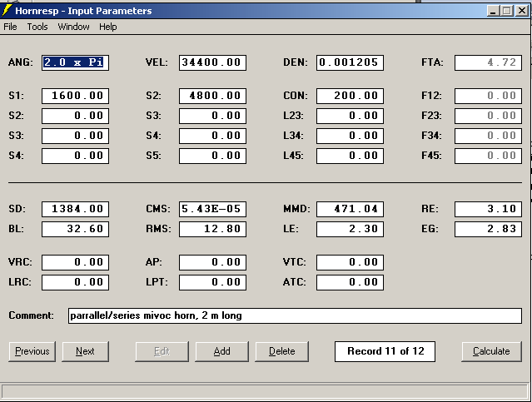Click the 'CMS:' label
Image resolution: width=532 pixels, height=402 pixels.
[x=158, y=209]
